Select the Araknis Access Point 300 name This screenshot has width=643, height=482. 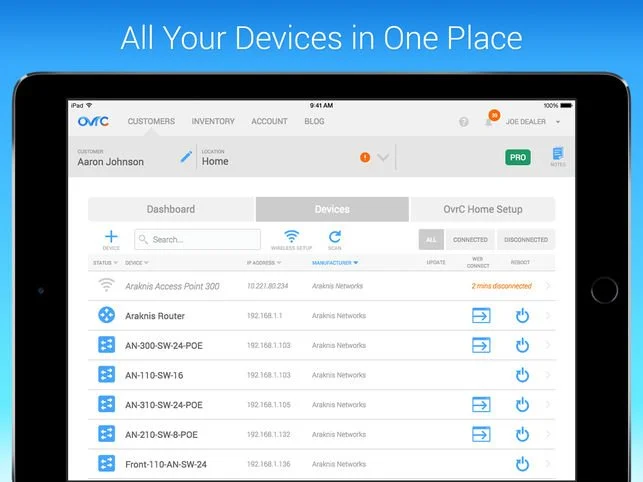point(172,286)
